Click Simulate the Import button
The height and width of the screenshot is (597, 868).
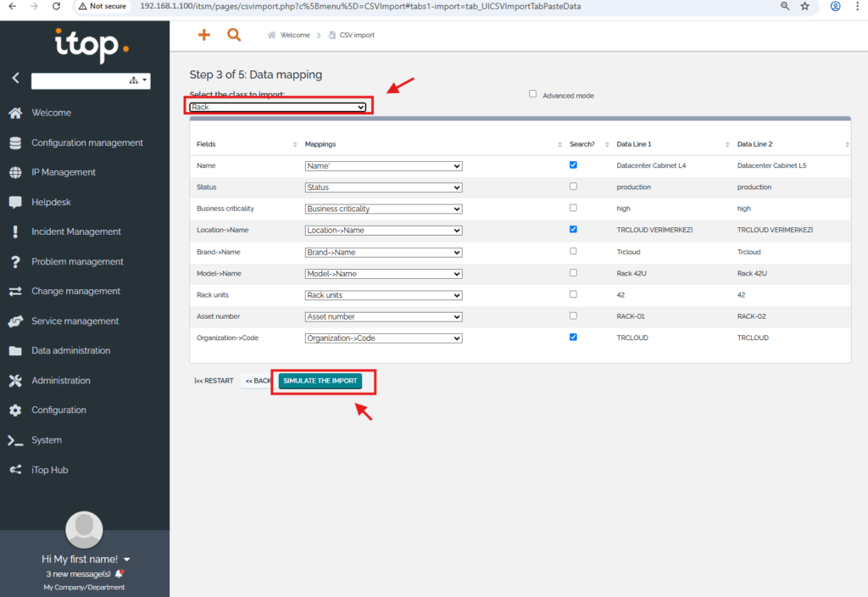pos(320,381)
